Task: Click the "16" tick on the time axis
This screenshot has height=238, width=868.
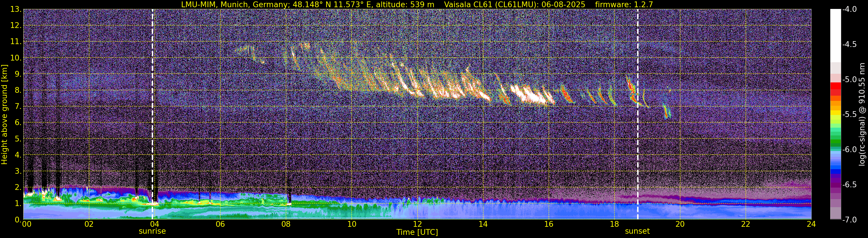Action: point(548,224)
